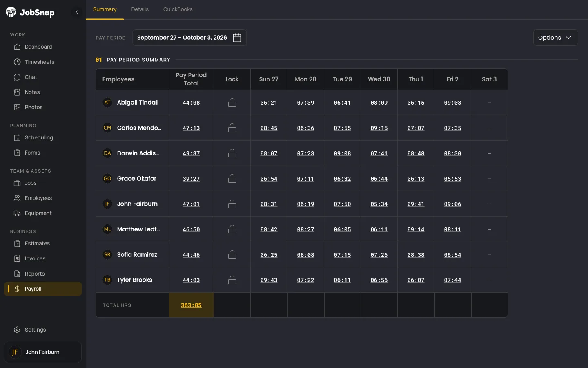Image resolution: width=588 pixels, height=368 pixels.
Task: Toggle lock for John Fairburn row
Action: point(232,204)
